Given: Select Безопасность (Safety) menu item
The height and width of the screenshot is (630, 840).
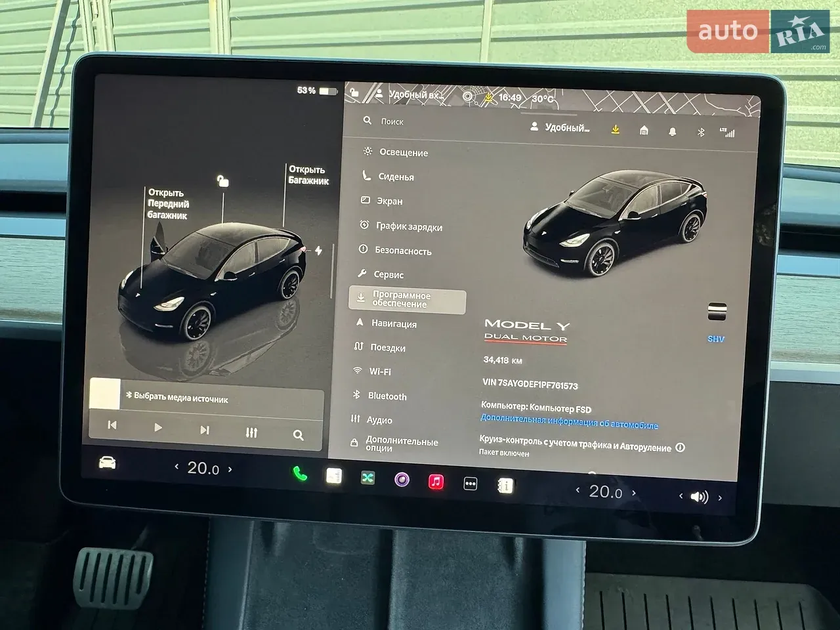Looking at the screenshot, I should (395, 251).
